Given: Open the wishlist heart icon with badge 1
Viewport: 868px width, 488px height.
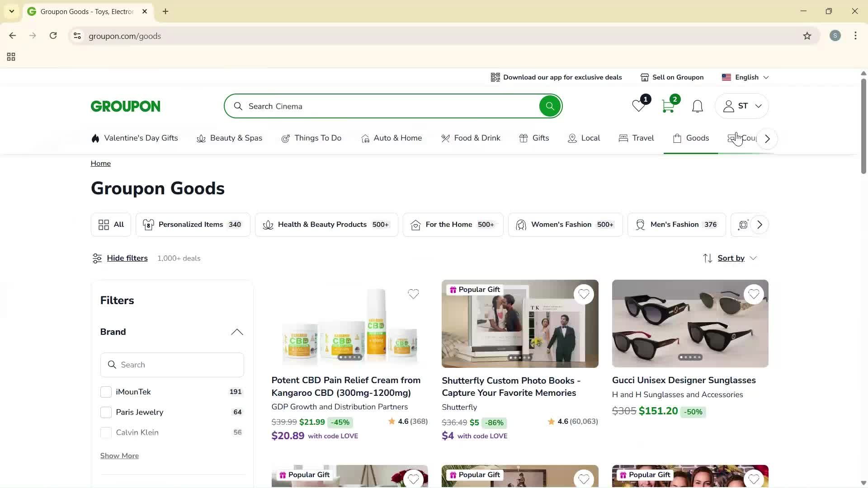Looking at the screenshot, I should (x=637, y=106).
